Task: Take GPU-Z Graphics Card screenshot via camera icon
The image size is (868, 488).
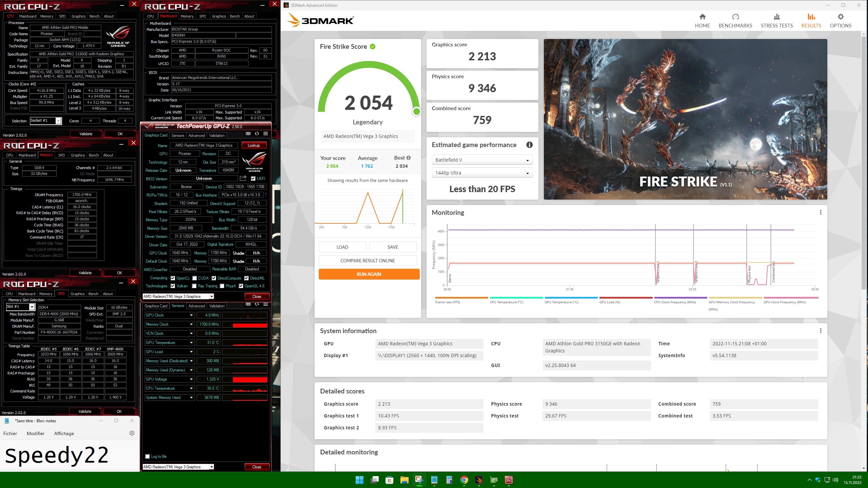Action: pyautogui.click(x=248, y=134)
